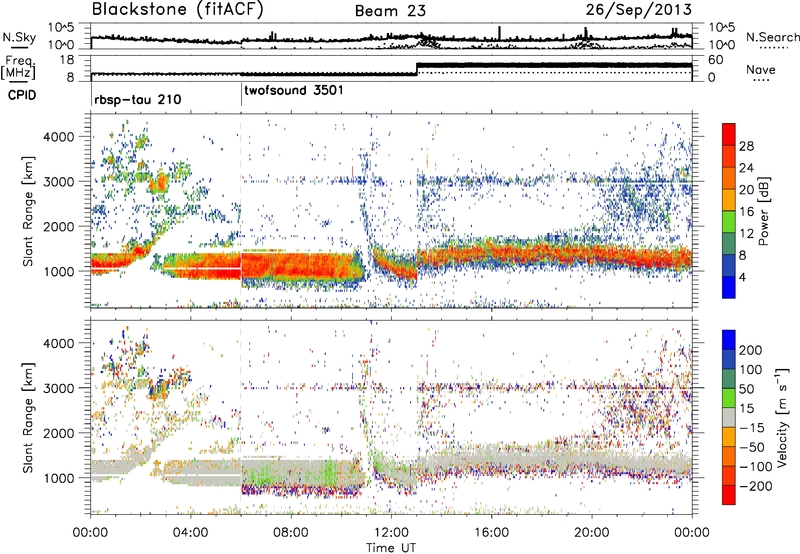
Task: Click the "08:00" time tick label
Action: (291, 533)
